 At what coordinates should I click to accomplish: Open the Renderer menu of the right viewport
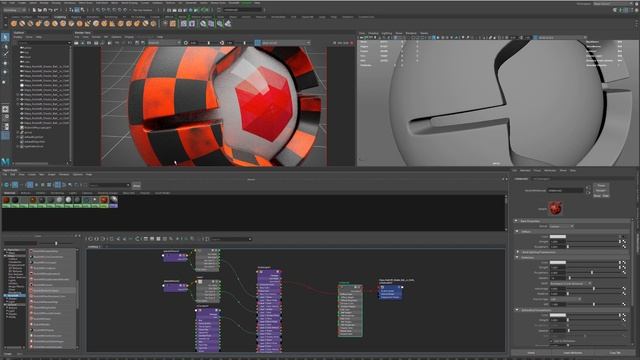(411, 33)
